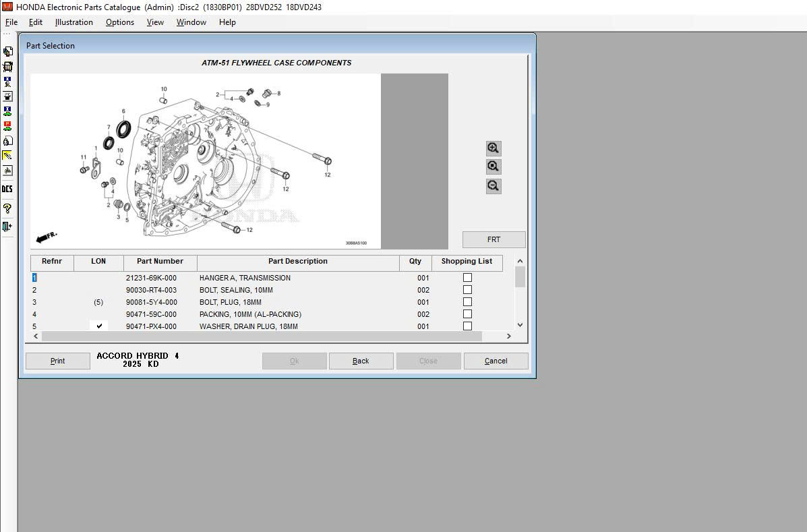807x532 pixels.
Task: Open the Edit menu
Action: [x=36, y=22]
